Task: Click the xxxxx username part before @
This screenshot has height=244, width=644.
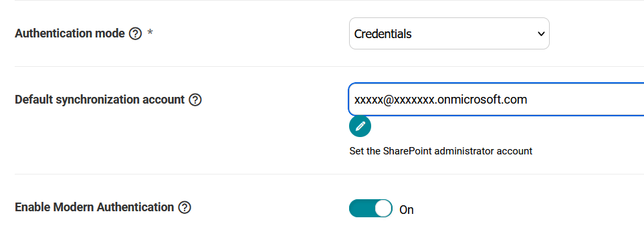Action: [368, 100]
